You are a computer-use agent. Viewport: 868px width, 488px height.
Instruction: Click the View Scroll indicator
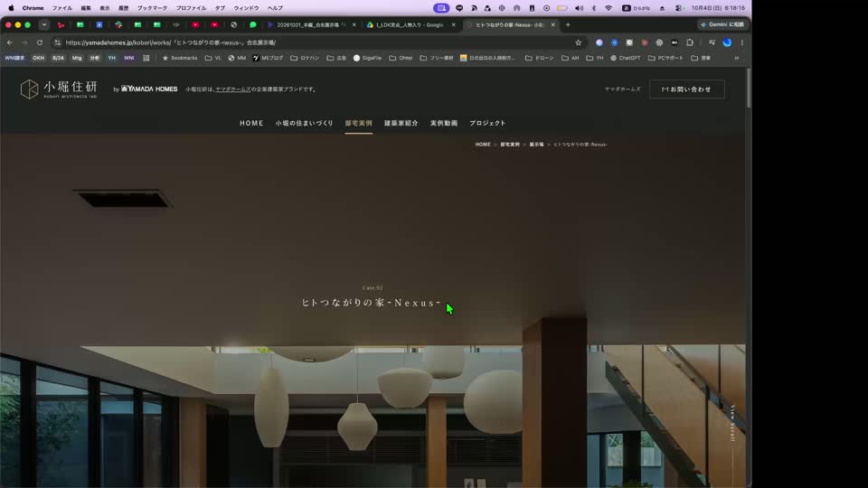point(733,424)
